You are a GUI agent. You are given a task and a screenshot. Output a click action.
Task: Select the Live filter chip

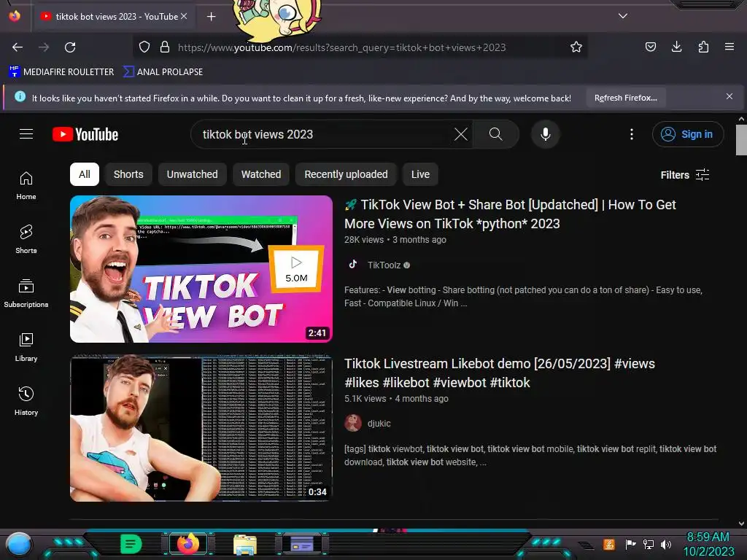420,174
